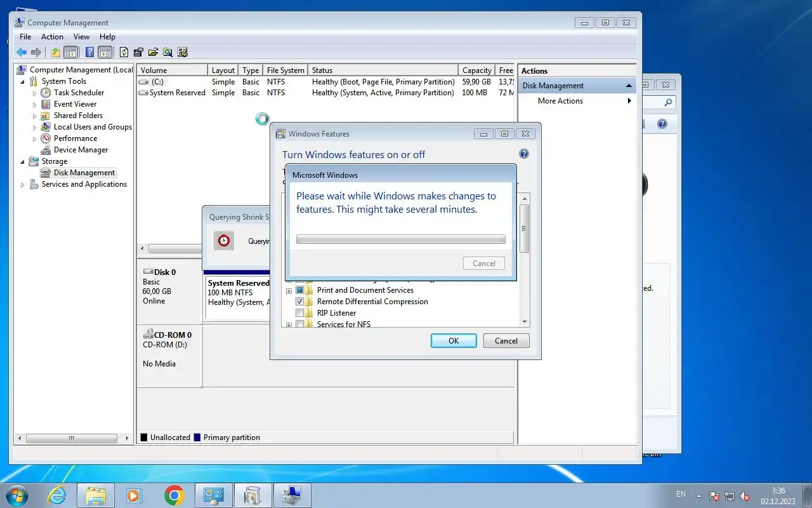Viewport: 812px width, 508px height.
Task: Open the Action menu
Action: click(52, 37)
